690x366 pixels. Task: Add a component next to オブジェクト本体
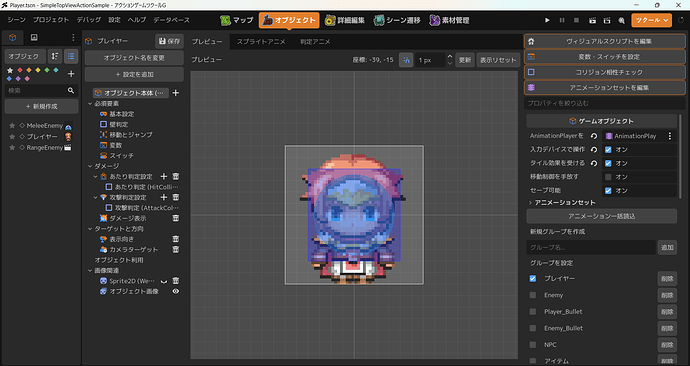click(x=176, y=93)
